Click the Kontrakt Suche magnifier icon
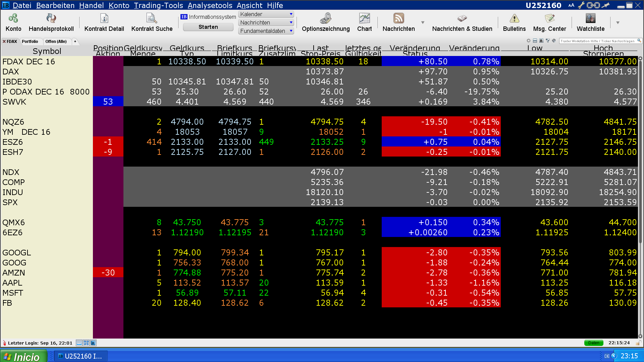 pos(152,18)
